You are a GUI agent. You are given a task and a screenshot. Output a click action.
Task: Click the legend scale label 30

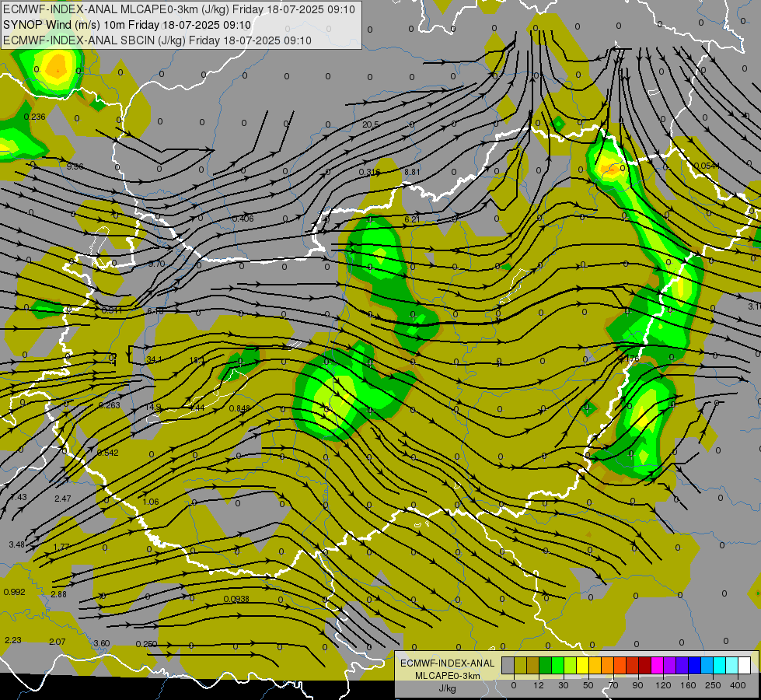coord(563,685)
